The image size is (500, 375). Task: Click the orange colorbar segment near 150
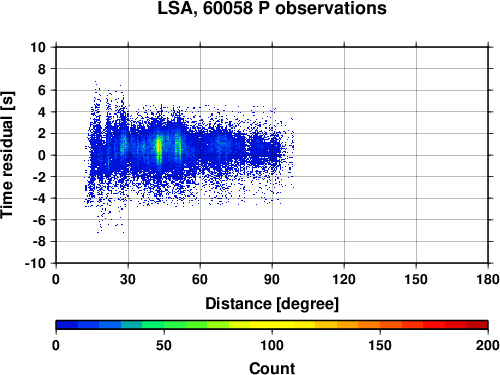click(380, 325)
